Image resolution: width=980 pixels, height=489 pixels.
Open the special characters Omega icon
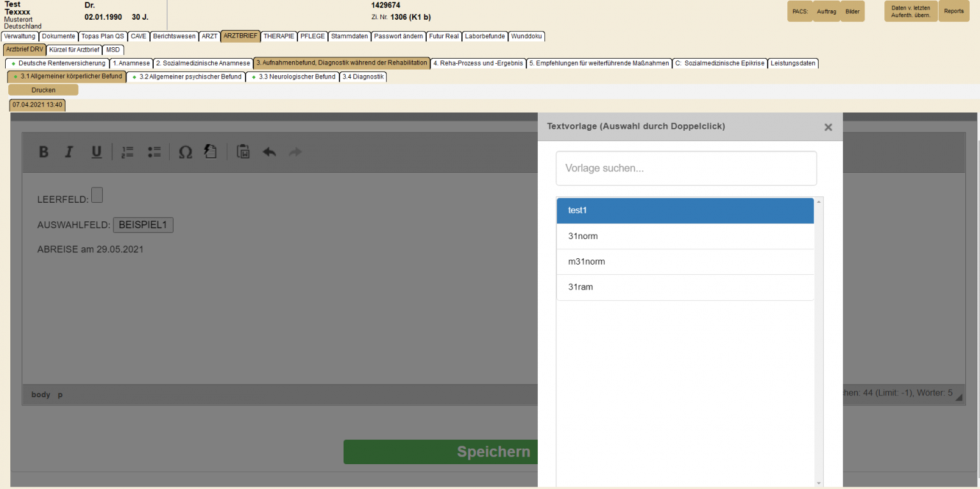click(x=185, y=152)
